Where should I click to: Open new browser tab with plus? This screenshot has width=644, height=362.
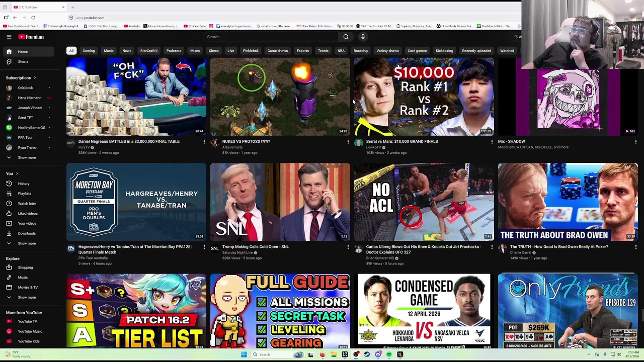tap(72, 7)
